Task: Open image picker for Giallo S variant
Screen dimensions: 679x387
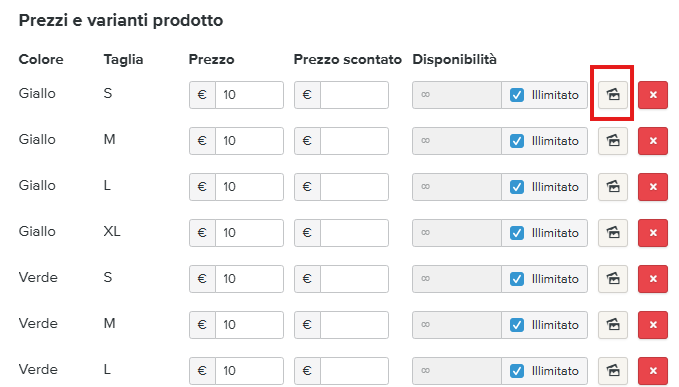Action: coord(613,95)
